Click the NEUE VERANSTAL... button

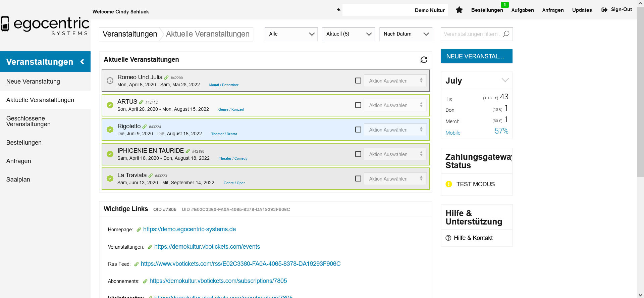pyautogui.click(x=476, y=56)
